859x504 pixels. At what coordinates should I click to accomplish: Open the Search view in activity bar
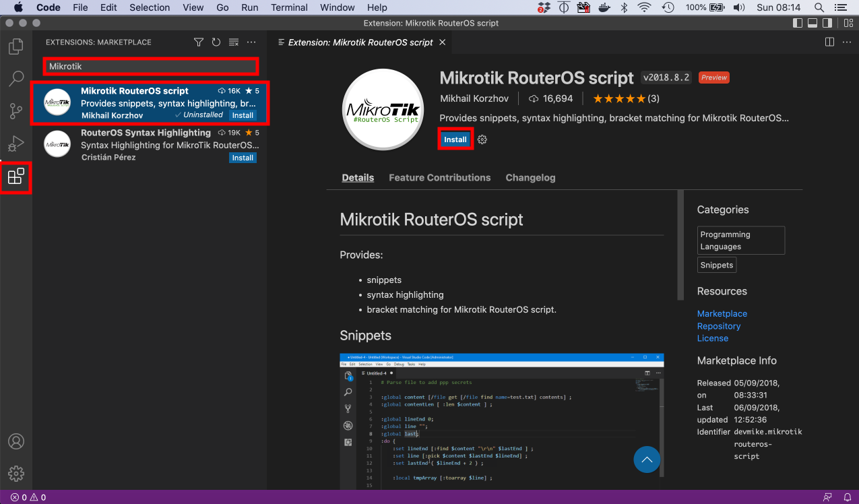[x=15, y=79]
